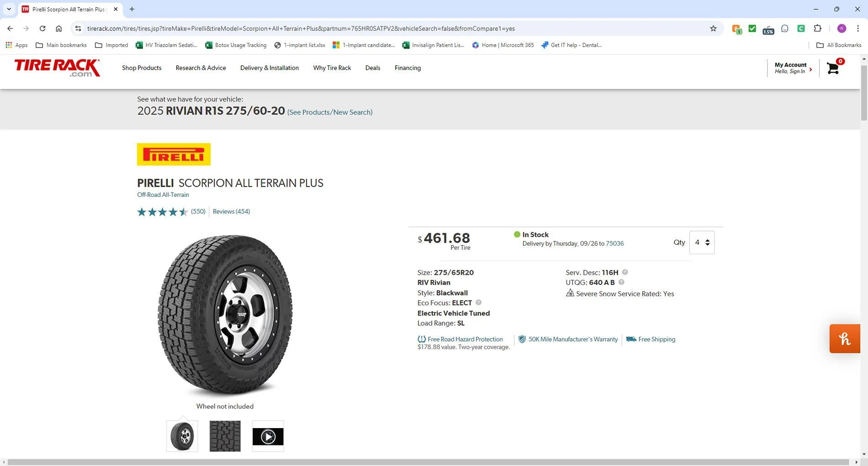868x466 pixels.
Task: Open 1-Implant candidate... bookmark
Action: pyautogui.click(x=364, y=45)
